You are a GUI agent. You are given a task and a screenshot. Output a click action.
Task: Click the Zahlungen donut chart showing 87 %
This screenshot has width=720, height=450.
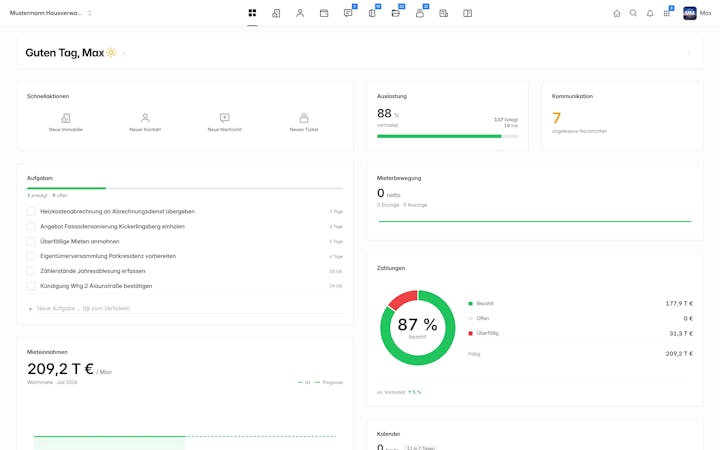point(417,327)
